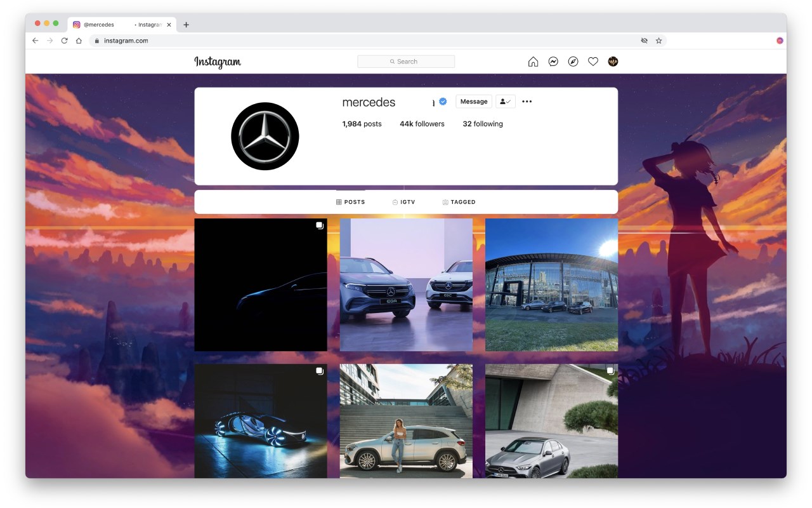Bookmark this page with the star icon

[x=658, y=41]
